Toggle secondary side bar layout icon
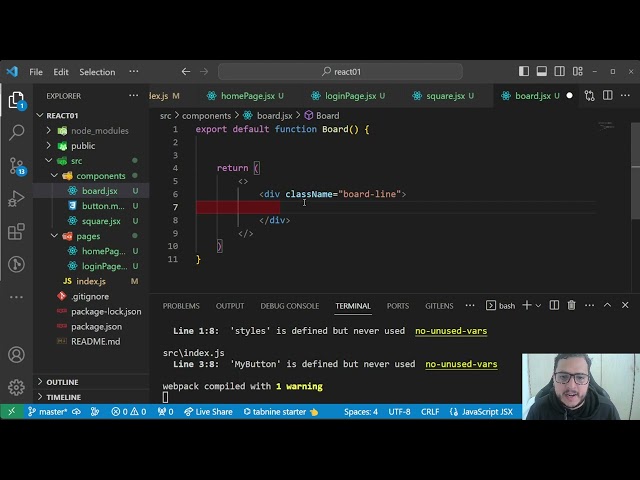 coord(560,71)
